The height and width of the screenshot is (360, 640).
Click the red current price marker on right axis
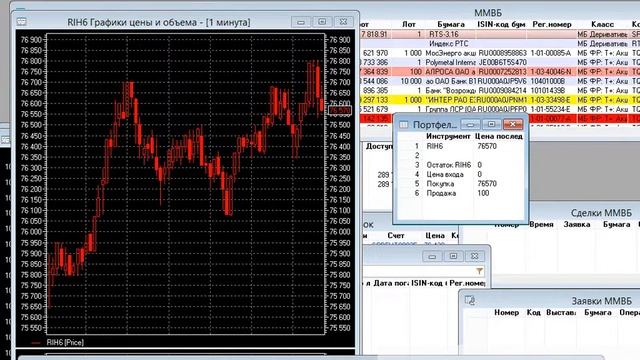340,110
